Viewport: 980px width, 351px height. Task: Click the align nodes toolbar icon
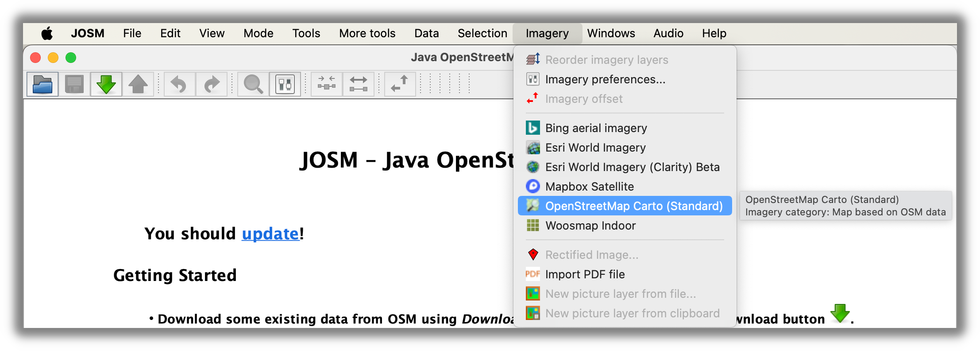tap(327, 84)
